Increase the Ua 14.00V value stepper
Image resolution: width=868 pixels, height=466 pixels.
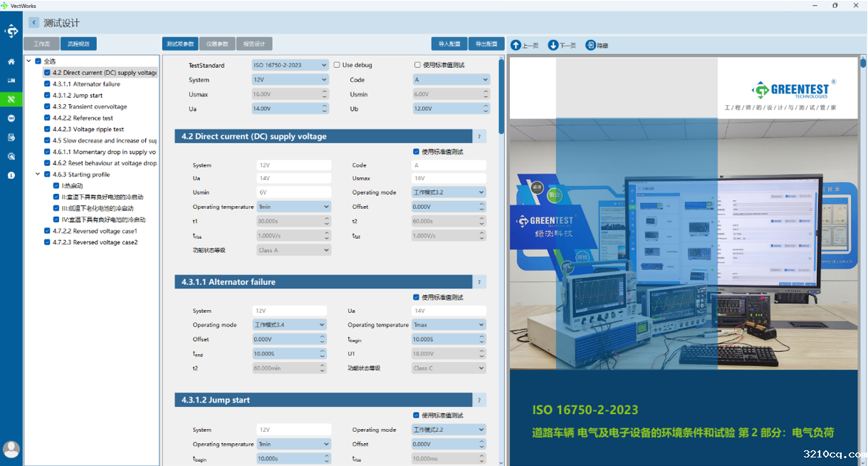pos(325,106)
